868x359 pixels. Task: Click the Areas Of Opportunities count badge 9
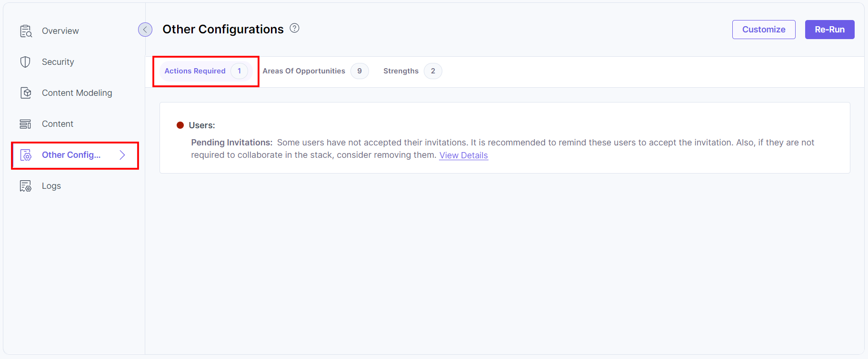359,71
